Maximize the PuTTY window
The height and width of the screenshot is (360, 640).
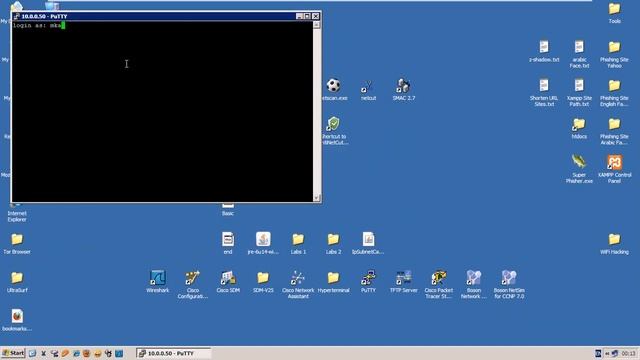coord(307,16)
